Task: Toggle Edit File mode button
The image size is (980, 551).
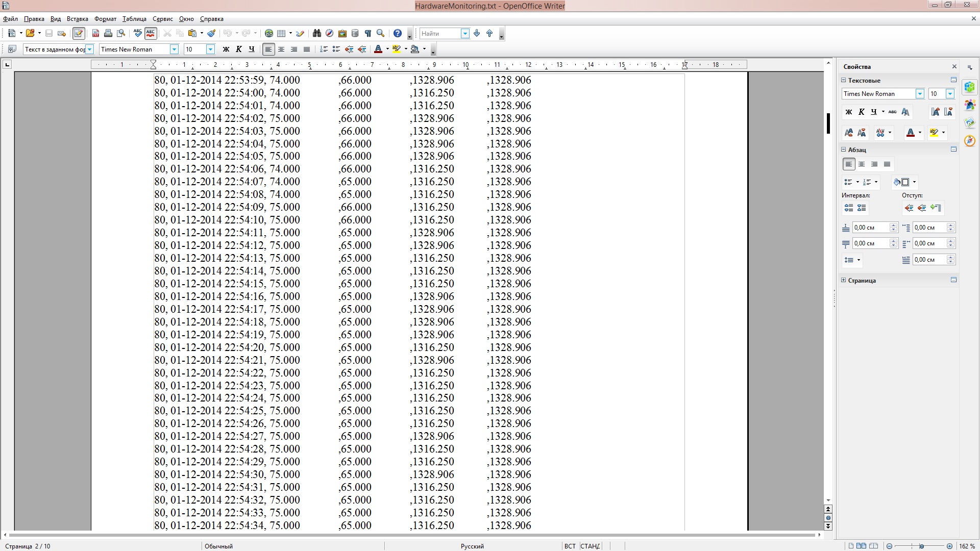Action: pos(78,33)
